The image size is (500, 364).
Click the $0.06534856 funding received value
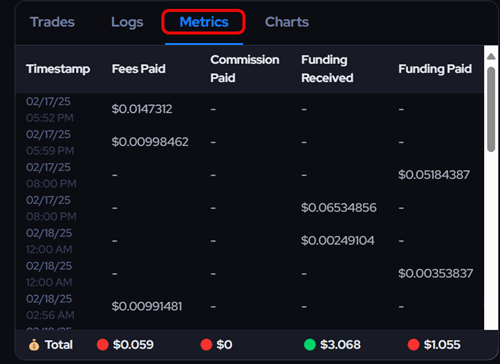[x=339, y=208]
